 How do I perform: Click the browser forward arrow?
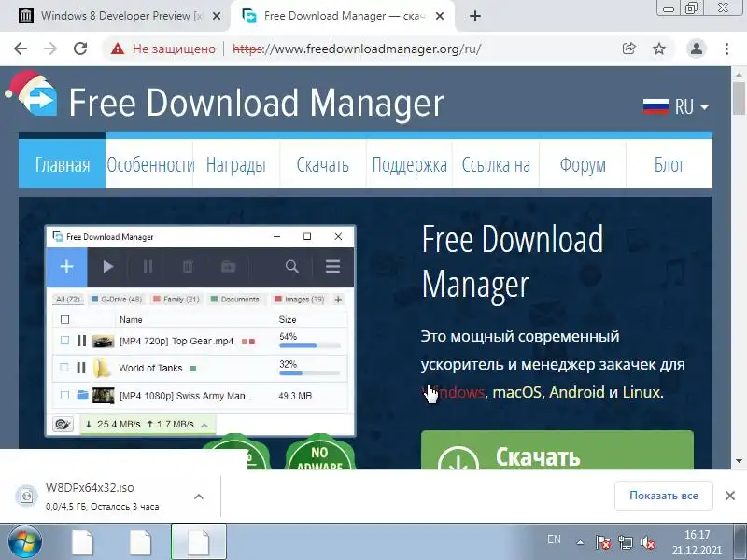50,49
